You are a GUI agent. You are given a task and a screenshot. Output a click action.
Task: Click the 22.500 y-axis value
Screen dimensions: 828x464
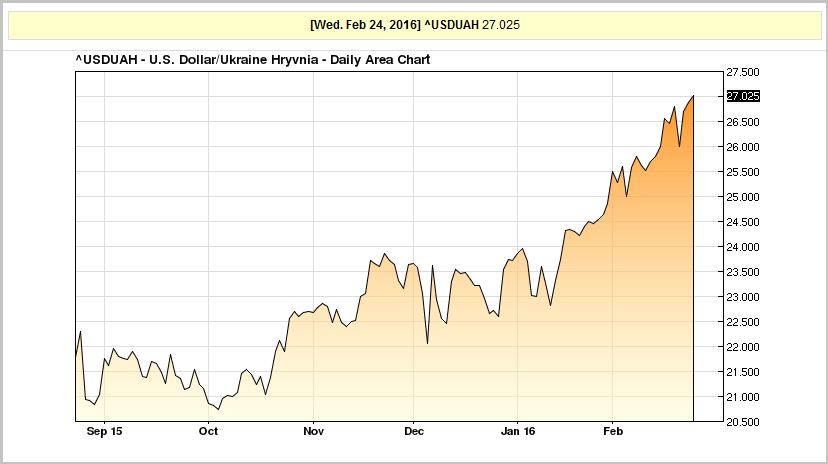pyautogui.click(x=743, y=322)
